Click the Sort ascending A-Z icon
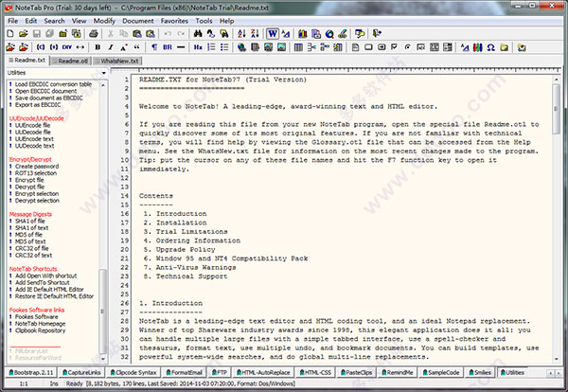The width and height of the screenshot is (568, 392). pos(241,34)
